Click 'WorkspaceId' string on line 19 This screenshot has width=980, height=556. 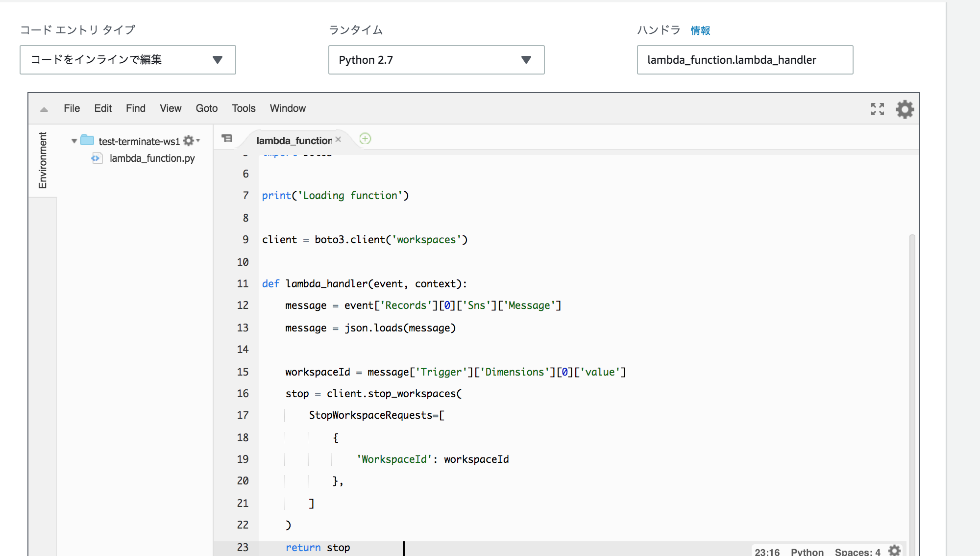click(x=394, y=459)
